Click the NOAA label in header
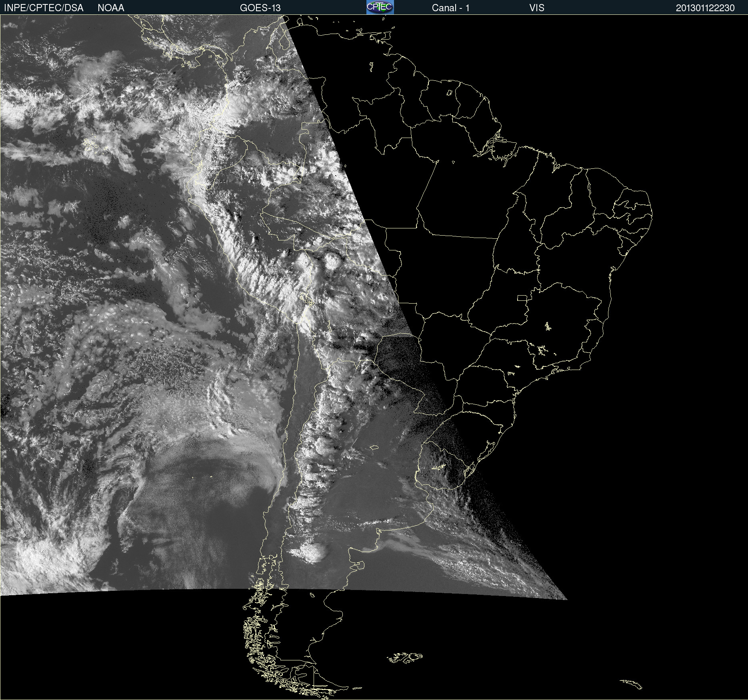The height and width of the screenshot is (700, 748). click(111, 8)
